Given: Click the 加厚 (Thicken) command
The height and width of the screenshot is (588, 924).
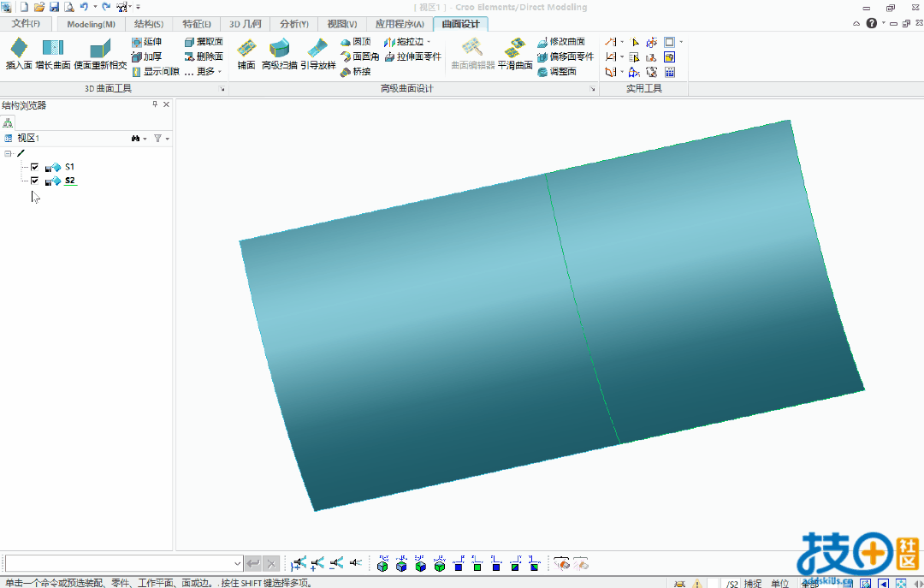Looking at the screenshot, I should click(147, 56).
